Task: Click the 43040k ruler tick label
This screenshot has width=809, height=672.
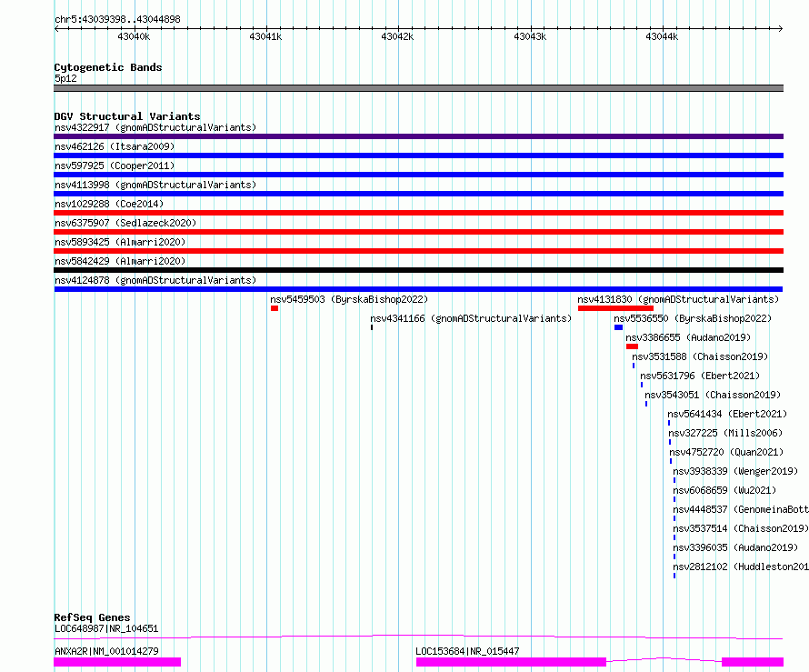Action: click(x=134, y=36)
